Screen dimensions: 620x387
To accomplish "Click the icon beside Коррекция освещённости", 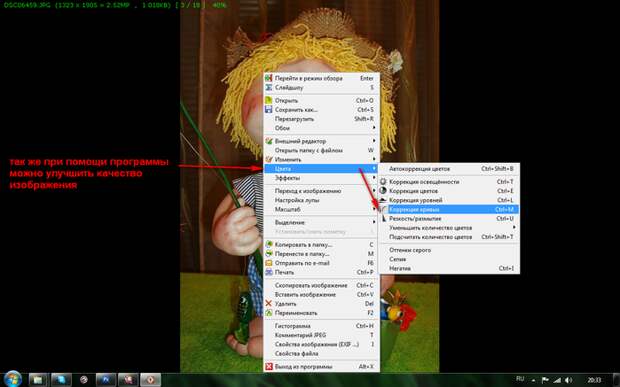I will pyautogui.click(x=383, y=182).
